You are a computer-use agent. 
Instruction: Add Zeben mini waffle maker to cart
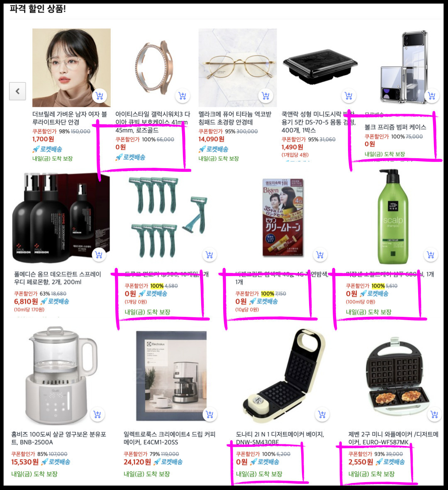(434, 414)
